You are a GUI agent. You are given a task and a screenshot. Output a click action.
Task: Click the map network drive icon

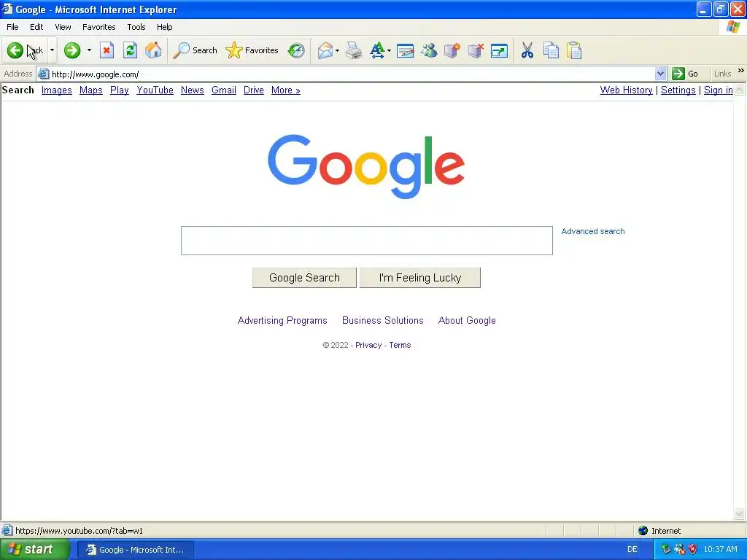452,50
